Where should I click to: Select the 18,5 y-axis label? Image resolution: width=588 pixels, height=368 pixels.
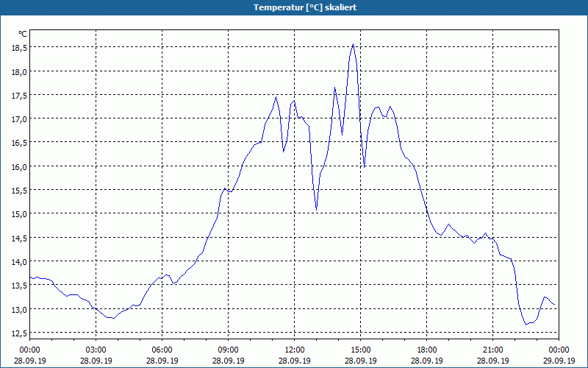click(19, 48)
